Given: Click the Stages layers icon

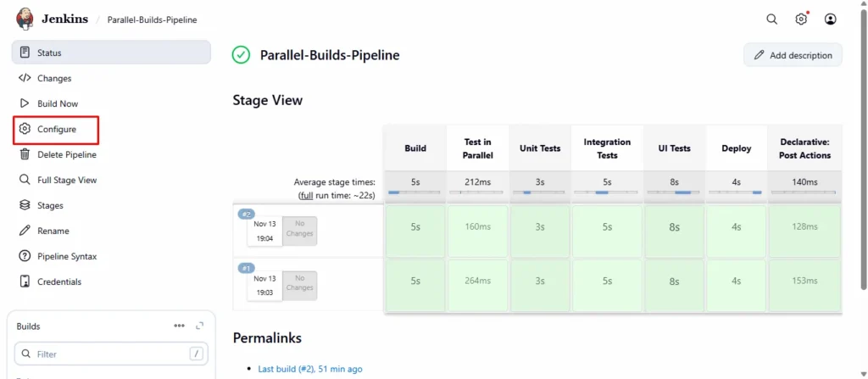Looking at the screenshot, I should pos(25,205).
